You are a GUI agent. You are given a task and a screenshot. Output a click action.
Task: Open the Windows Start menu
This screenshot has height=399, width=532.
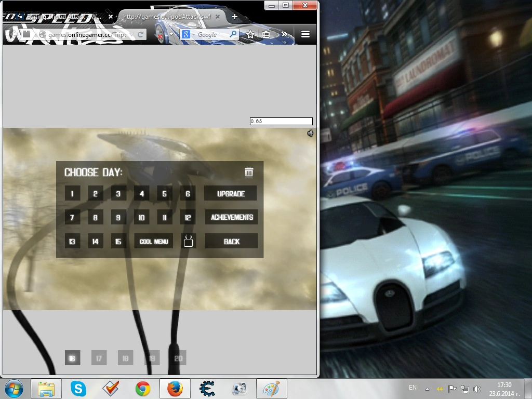pyautogui.click(x=14, y=389)
